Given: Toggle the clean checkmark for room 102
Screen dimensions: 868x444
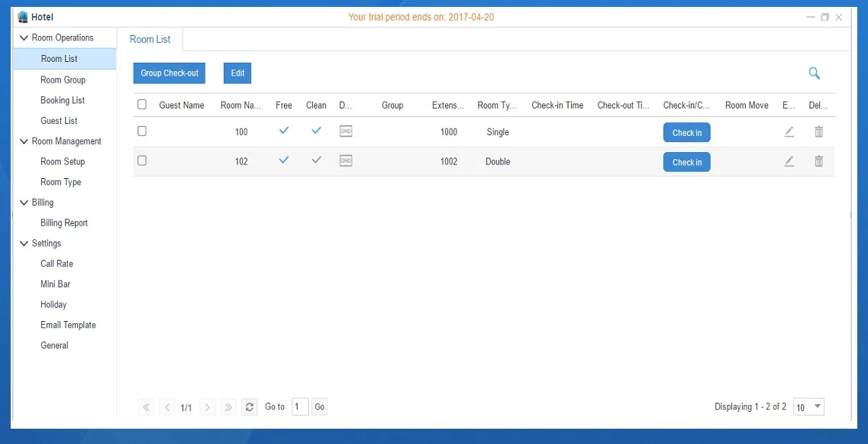Looking at the screenshot, I should 316,160.
